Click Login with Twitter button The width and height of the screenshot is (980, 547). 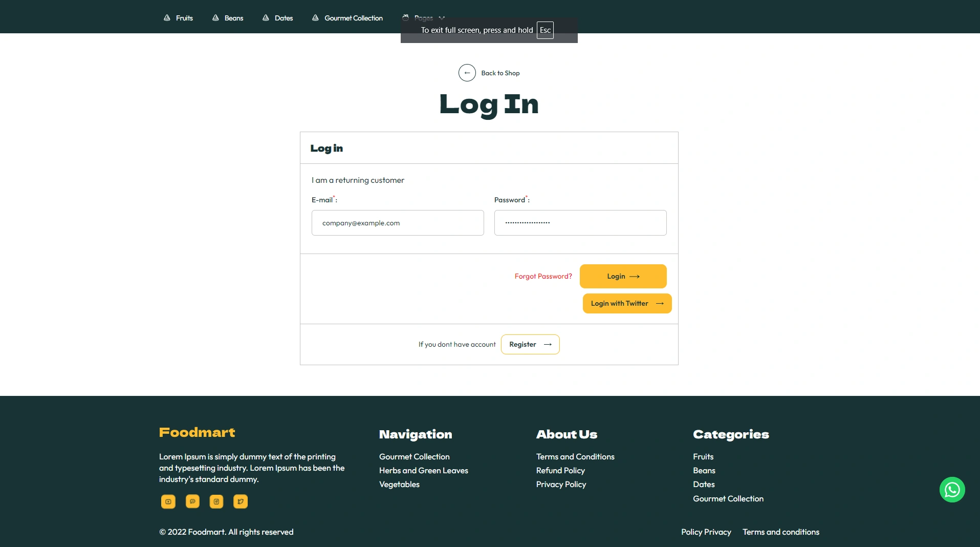tap(627, 303)
